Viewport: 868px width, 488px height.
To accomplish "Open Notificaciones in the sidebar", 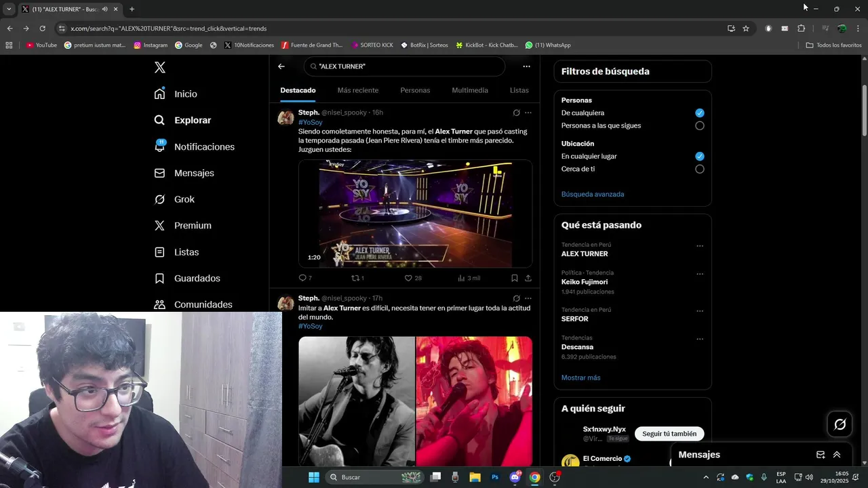I will point(194,146).
